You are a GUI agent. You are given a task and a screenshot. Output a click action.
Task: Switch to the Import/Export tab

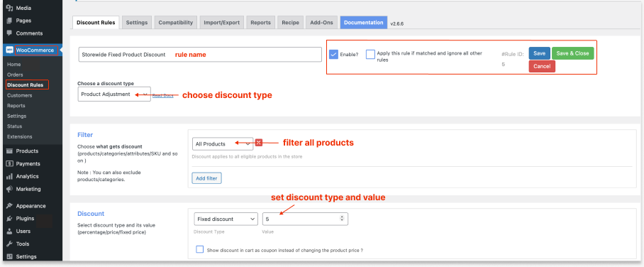pos(222,23)
